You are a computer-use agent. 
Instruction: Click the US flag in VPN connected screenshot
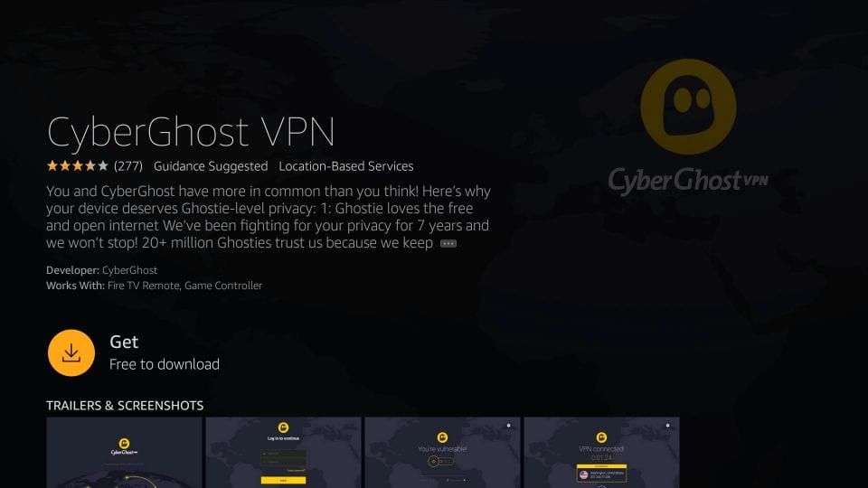coord(583,474)
